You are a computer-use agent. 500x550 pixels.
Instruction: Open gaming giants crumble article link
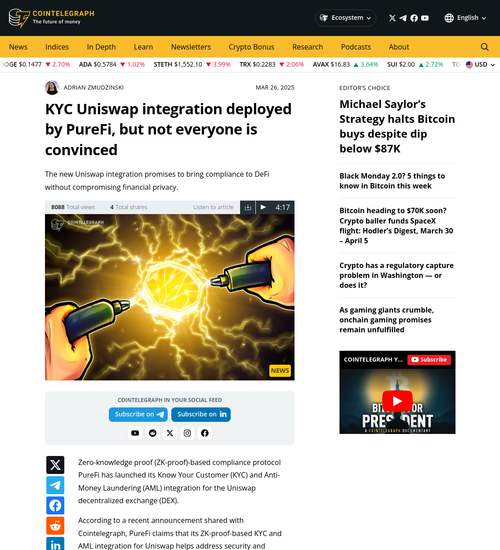[387, 320]
